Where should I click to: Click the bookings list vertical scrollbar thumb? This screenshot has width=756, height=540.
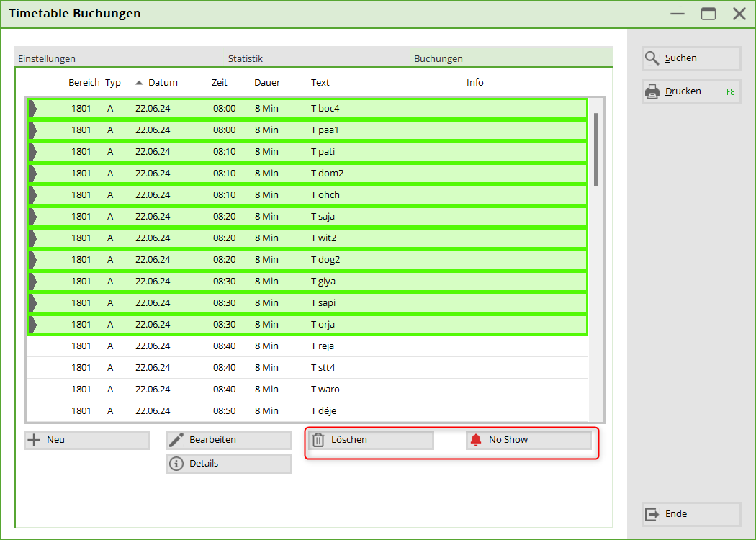click(596, 149)
